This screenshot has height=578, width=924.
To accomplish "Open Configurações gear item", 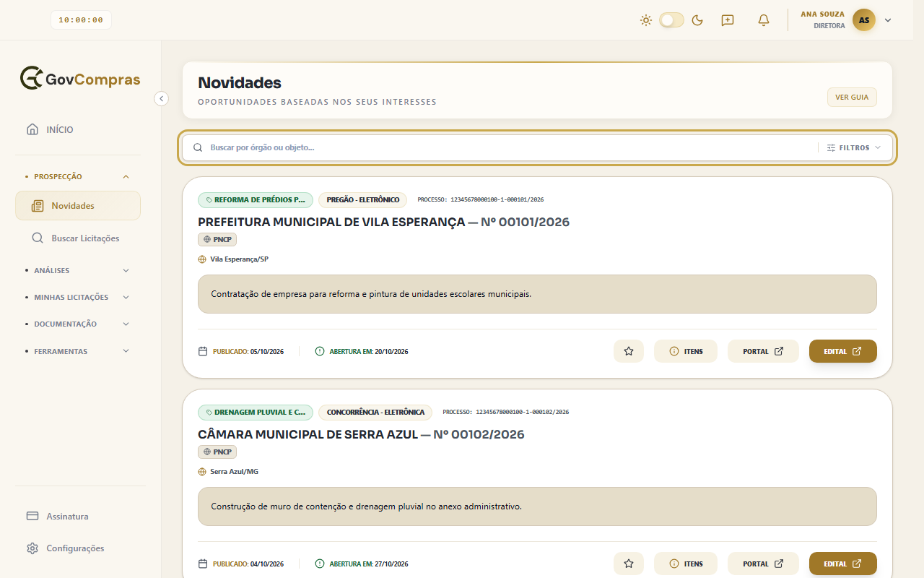I will point(78,548).
